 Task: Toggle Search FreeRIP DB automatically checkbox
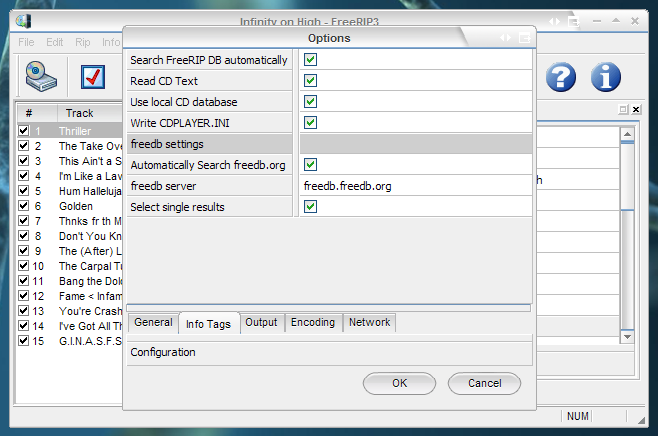click(x=311, y=60)
